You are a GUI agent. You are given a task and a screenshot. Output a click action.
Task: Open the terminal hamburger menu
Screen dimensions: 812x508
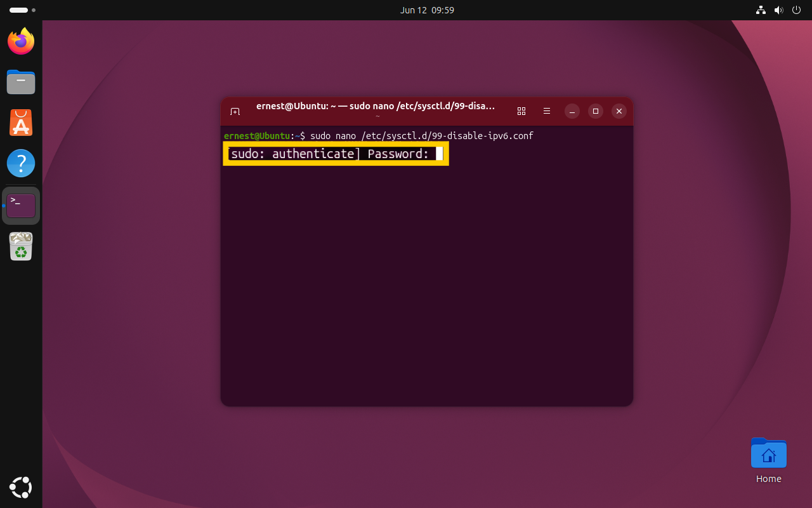(x=547, y=111)
